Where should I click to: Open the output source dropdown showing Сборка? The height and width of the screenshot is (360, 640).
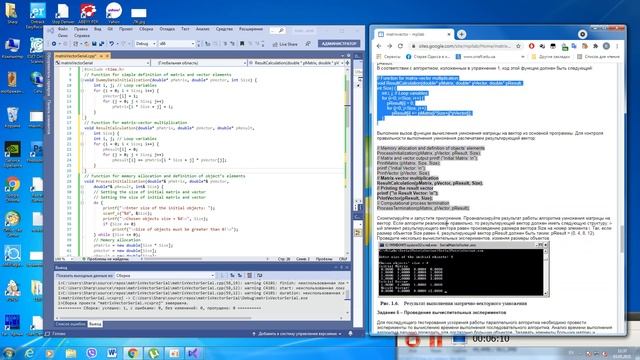[165, 276]
